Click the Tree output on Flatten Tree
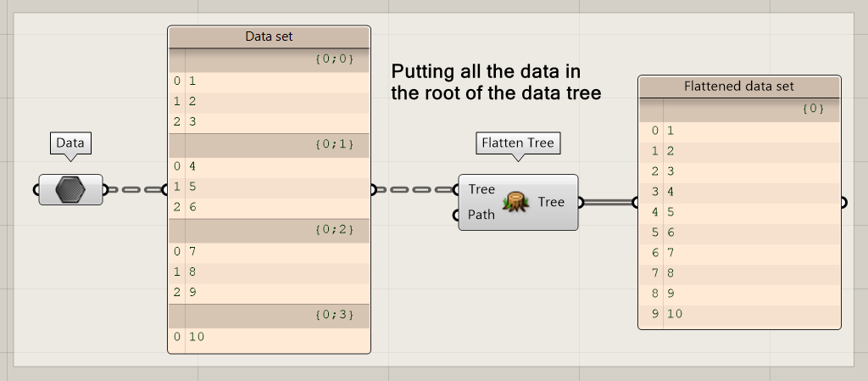The image size is (868, 381). pyautogui.click(x=551, y=202)
